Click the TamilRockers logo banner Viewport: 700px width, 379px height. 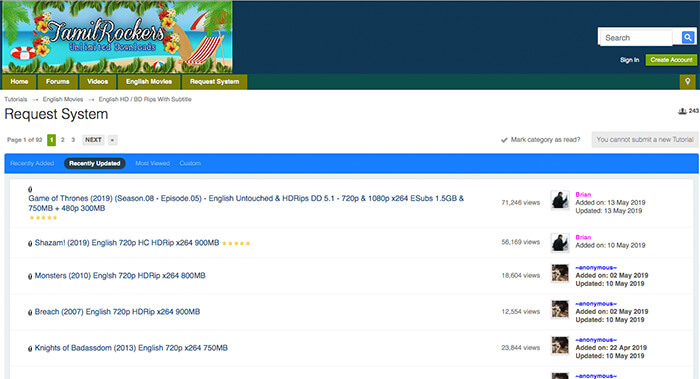[117, 37]
